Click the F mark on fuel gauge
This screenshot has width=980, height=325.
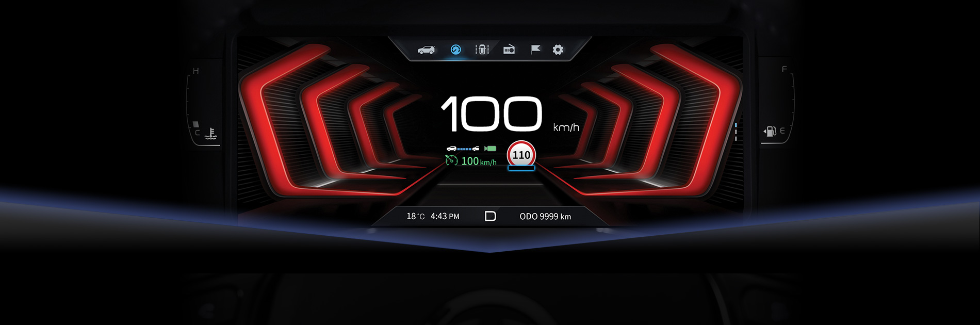784,69
